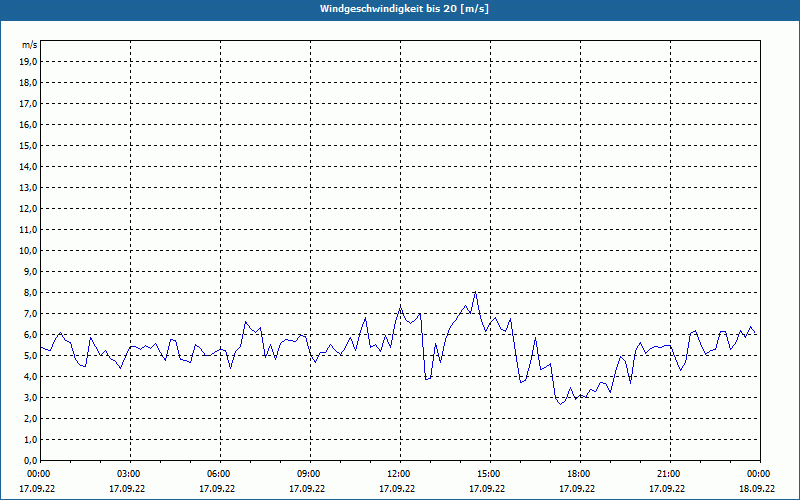
Task: Select the 0,0 y-axis label
Action: [31, 461]
